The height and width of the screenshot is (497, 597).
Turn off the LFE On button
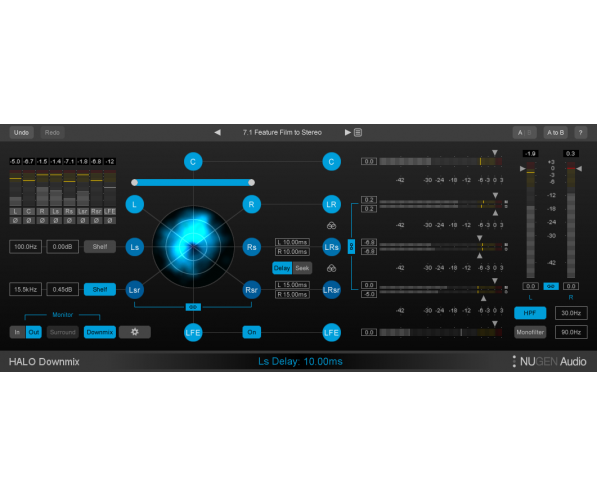point(252,332)
